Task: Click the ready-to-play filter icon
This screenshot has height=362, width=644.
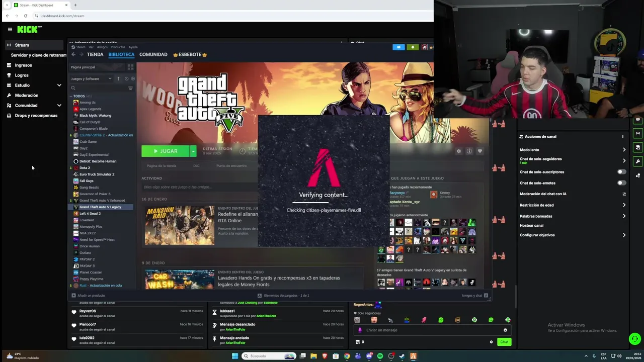Action: tap(133, 78)
